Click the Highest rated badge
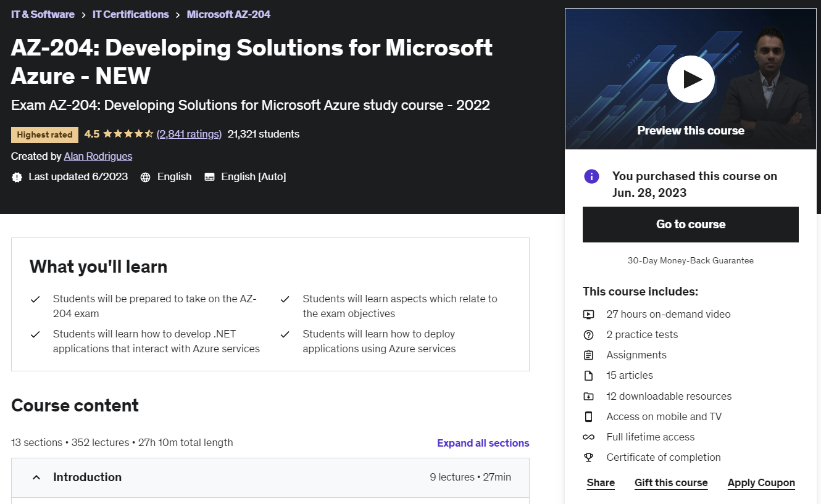The width and height of the screenshot is (821, 504). pyautogui.click(x=44, y=134)
